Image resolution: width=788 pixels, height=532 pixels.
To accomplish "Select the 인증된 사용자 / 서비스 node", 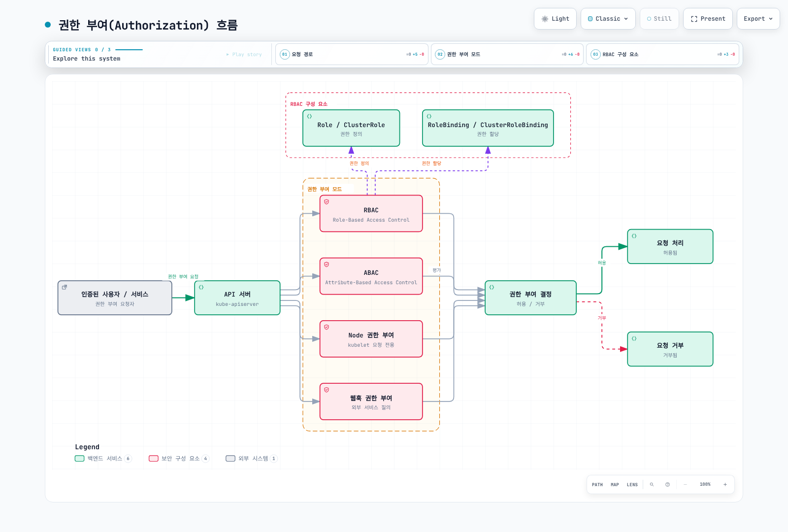I will point(115,298).
